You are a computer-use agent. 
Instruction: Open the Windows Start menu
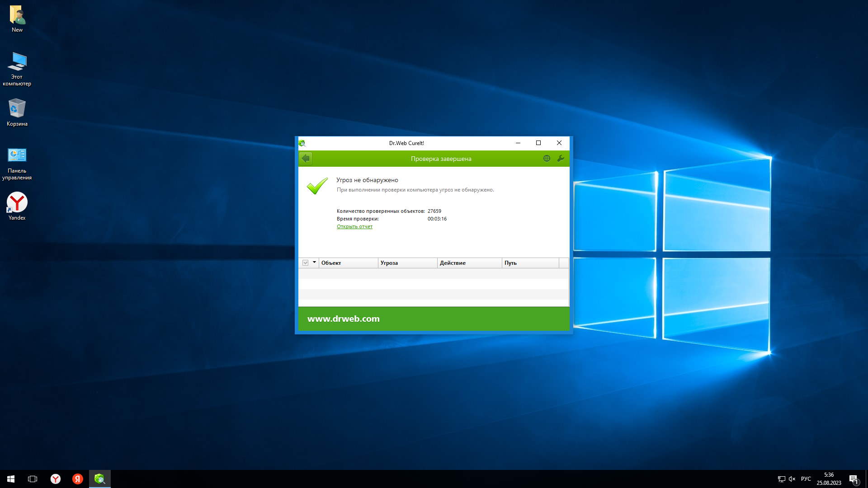point(11,479)
